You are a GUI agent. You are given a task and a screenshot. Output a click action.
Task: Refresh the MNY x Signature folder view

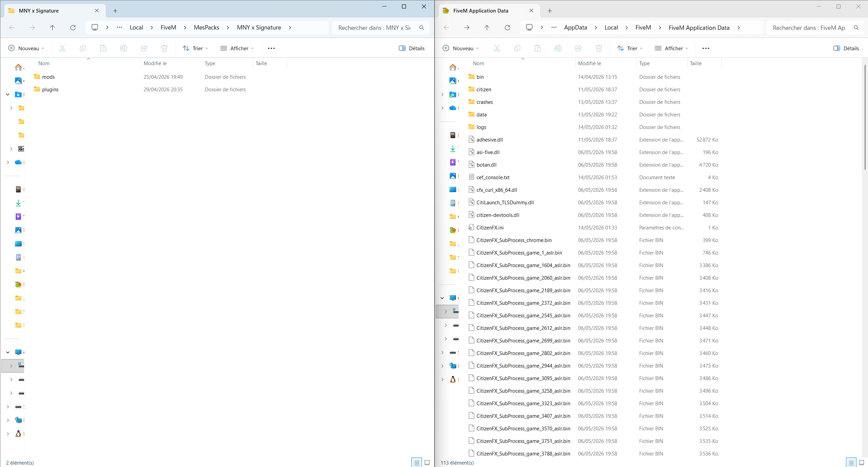(73, 27)
